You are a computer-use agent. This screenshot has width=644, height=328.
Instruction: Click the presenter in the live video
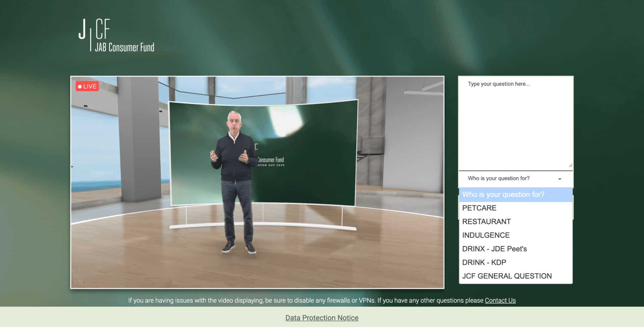(235, 181)
